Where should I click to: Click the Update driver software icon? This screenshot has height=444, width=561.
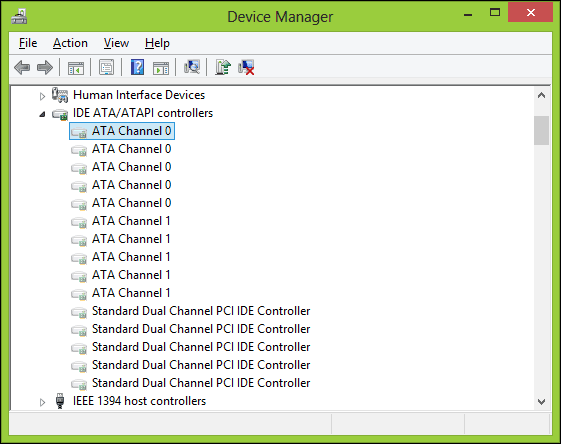pyautogui.click(x=223, y=67)
